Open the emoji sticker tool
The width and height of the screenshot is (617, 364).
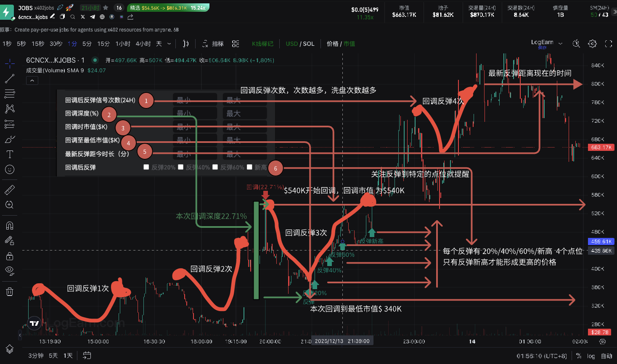tap(10, 169)
